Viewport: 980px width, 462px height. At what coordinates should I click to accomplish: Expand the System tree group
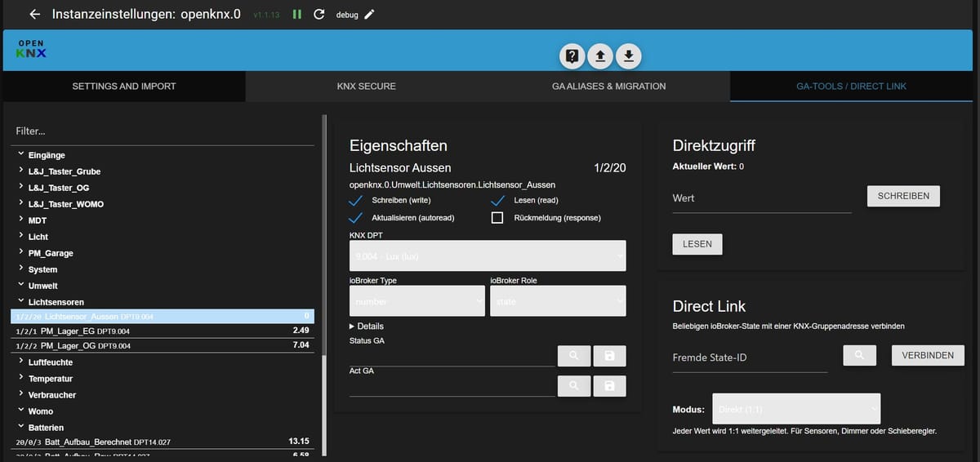coord(21,269)
